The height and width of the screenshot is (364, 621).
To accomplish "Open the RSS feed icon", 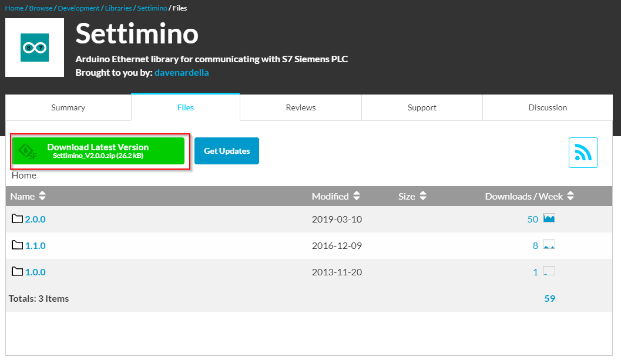I will tap(583, 153).
